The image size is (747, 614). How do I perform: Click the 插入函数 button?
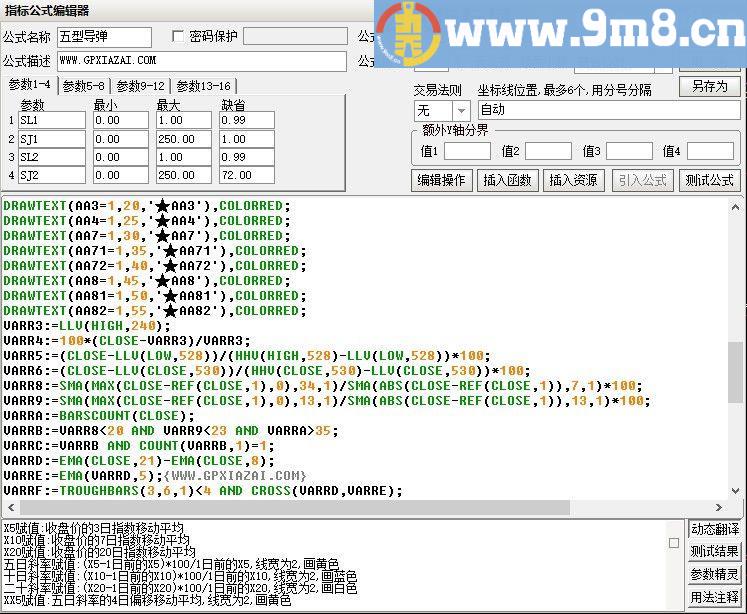tap(507, 180)
